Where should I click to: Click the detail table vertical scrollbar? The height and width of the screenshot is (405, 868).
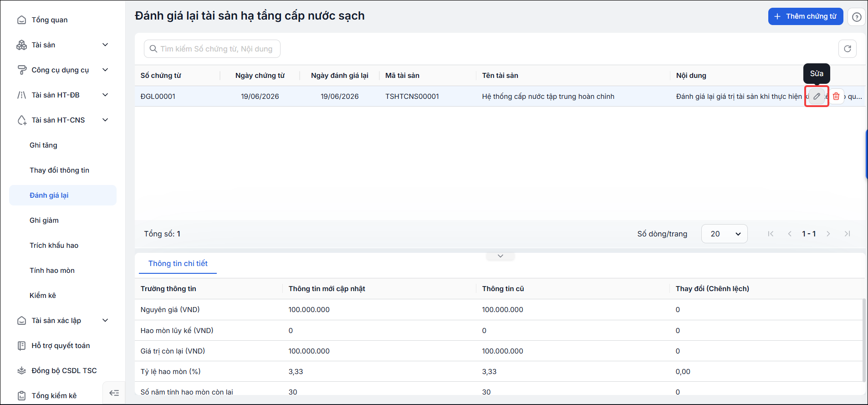[863, 340]
